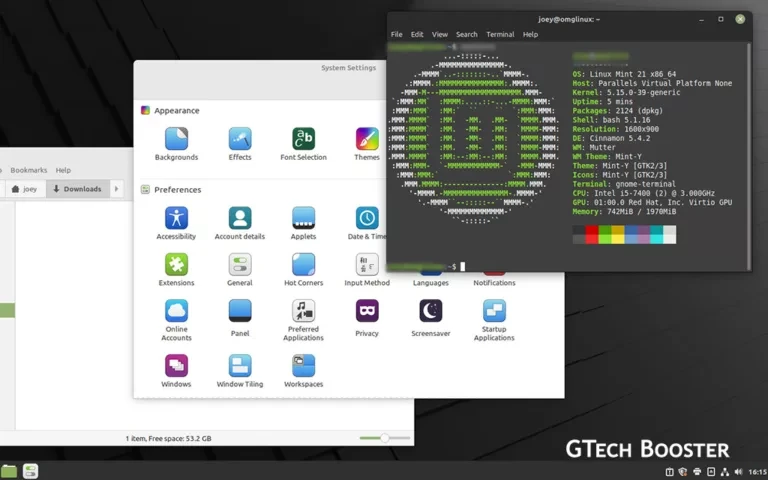Click '1 item, Free space: 53.2 GB' status text

[x=168, y=438]
